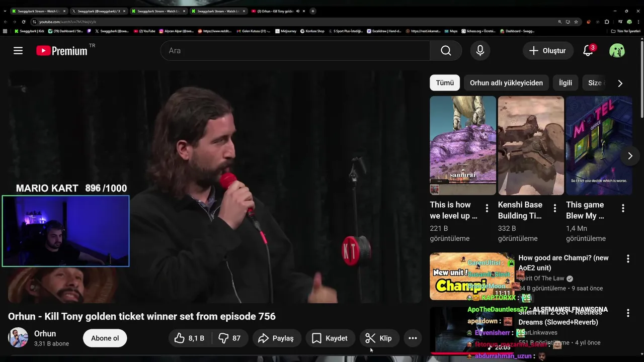Screen dimensions: 644x362
Task: Open Orhun channel avatar
Action: [18, 338]
